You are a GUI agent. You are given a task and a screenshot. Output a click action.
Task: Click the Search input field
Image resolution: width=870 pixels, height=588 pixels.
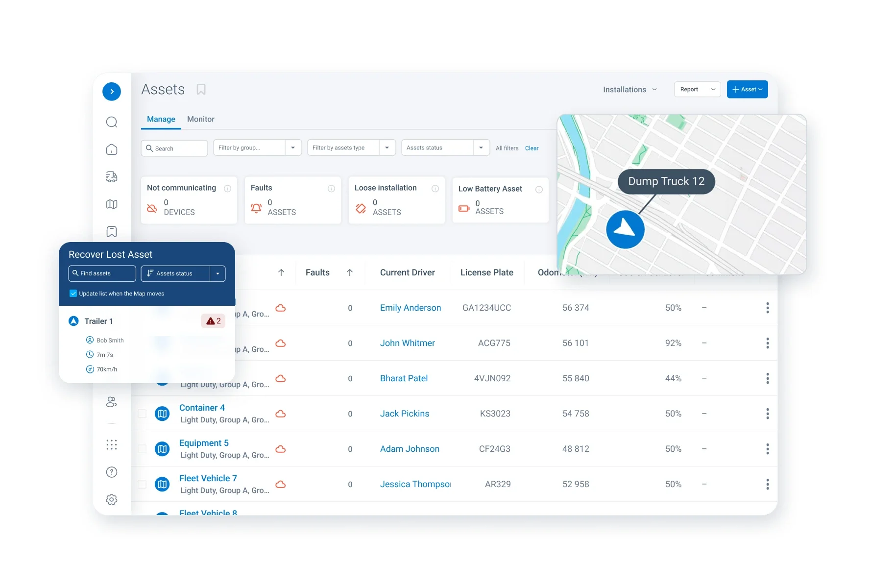[174, 148]
